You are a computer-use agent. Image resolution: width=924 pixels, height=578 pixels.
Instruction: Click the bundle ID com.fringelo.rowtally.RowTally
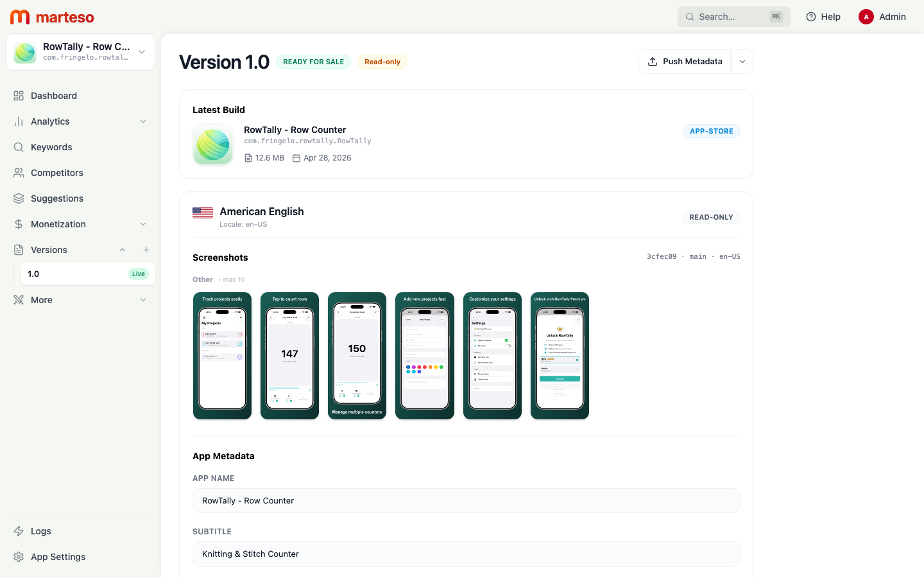coord(307,141)
